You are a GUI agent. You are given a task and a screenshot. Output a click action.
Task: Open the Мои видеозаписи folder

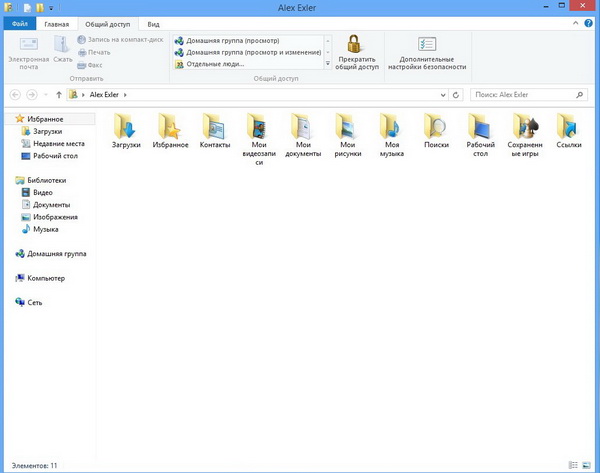point(259,126)
